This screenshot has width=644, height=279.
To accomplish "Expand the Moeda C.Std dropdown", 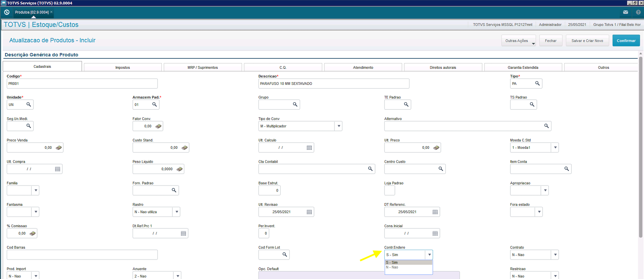I will [x=555, y=148].
